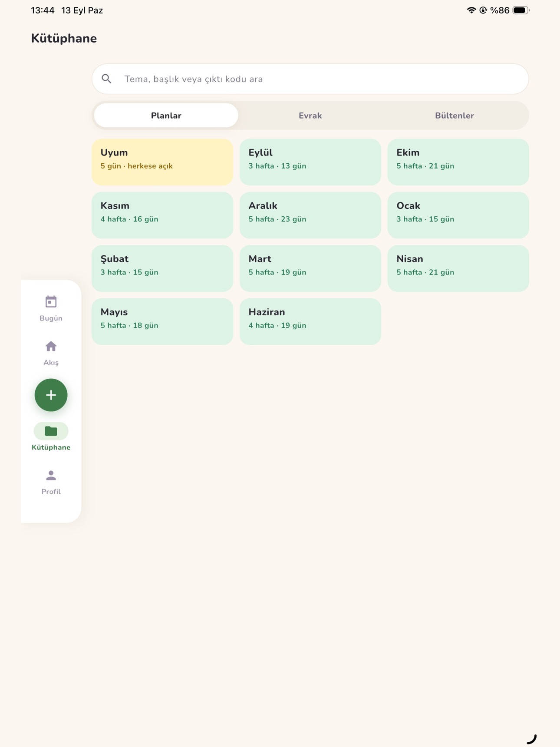Viewport: 560px width, 747px height.
Task: Tap the Wi-Fi status icon
Action: point(471,10)
